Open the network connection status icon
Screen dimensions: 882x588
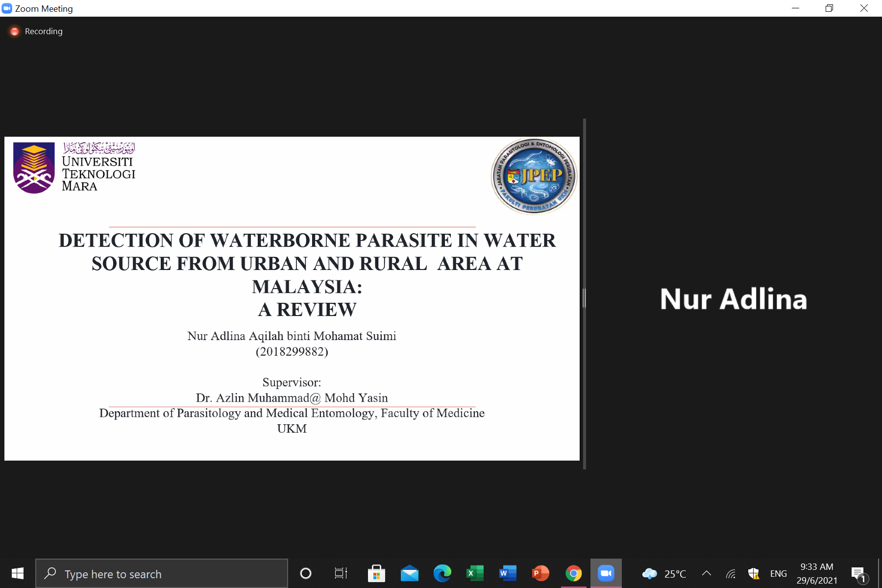pos(731,574)
